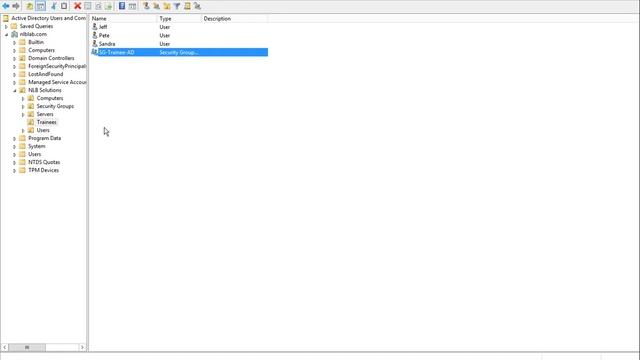The image size is (640, 360).
Task: Select the SG-Trainee-AD security group row
Action: (x=179, y=52)
